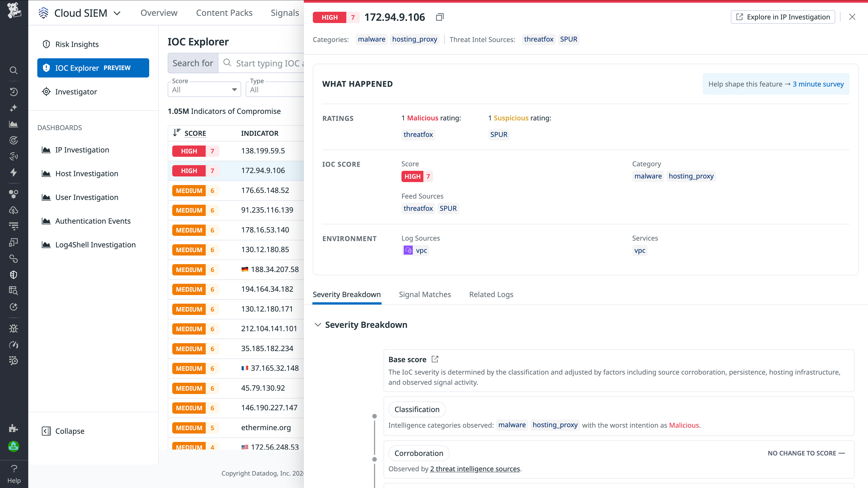
Task: Click the recent history clock icon in sidebar
Action: 14,91
